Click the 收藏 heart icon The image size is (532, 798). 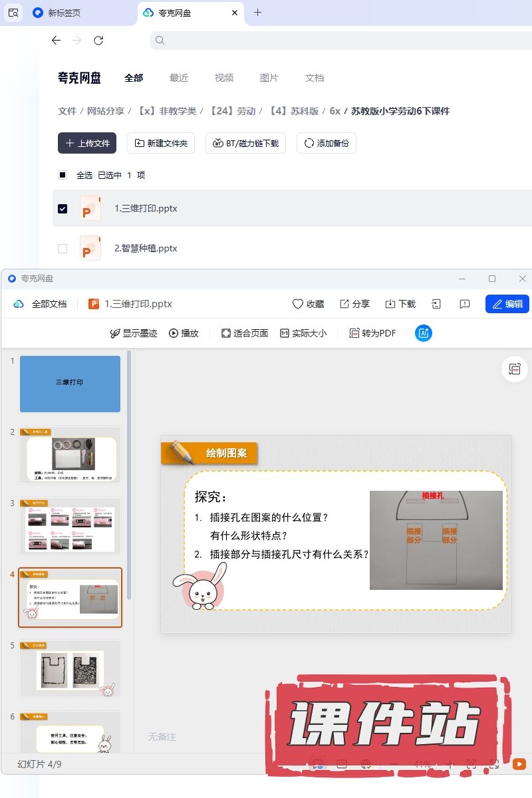pos(298,304)
